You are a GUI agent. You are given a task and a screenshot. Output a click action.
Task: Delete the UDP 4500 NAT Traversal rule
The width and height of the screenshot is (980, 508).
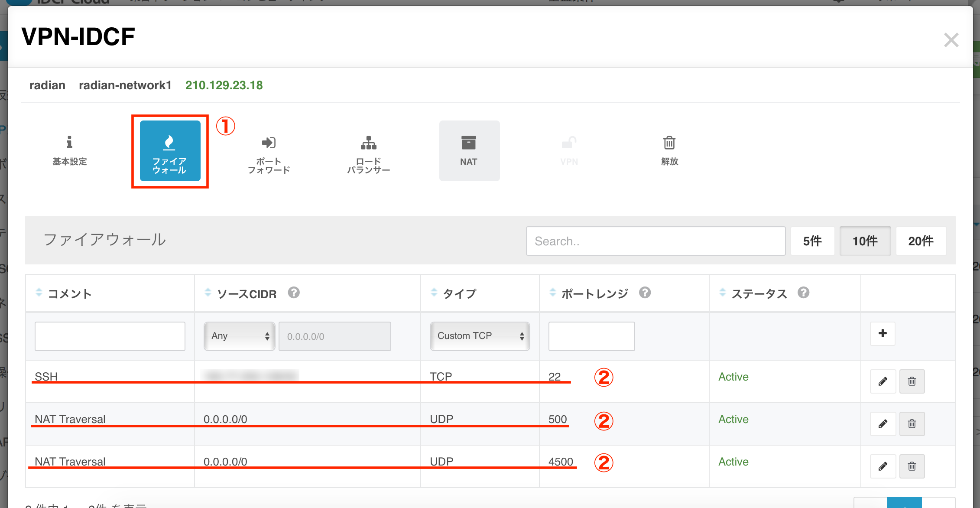pos(912,466)
